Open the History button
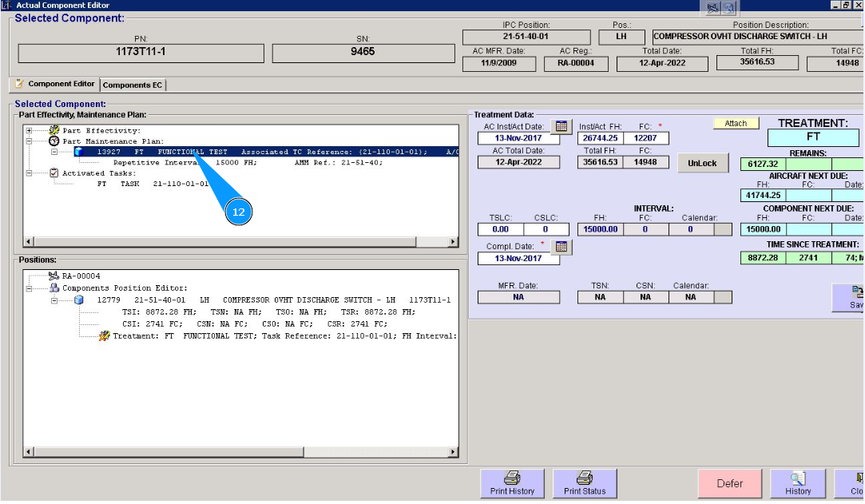This screenshot has height=504, width=865. click(x=798, y=483)
